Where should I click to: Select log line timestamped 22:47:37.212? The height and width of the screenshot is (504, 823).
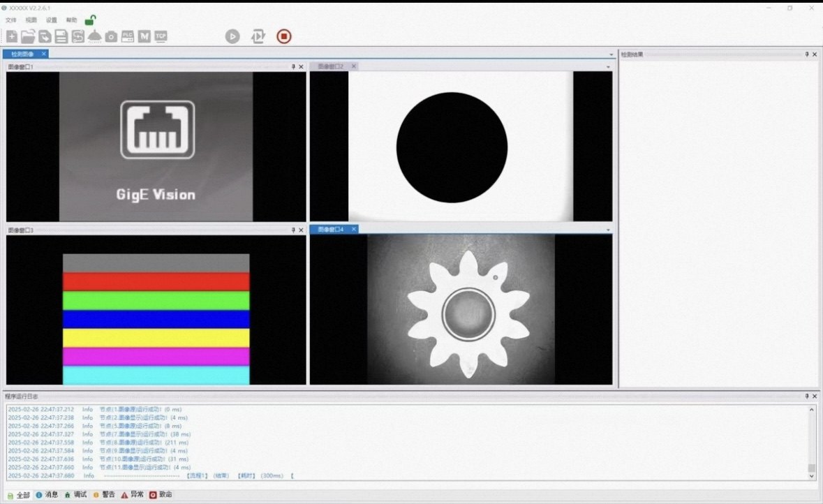click(94, 410)
